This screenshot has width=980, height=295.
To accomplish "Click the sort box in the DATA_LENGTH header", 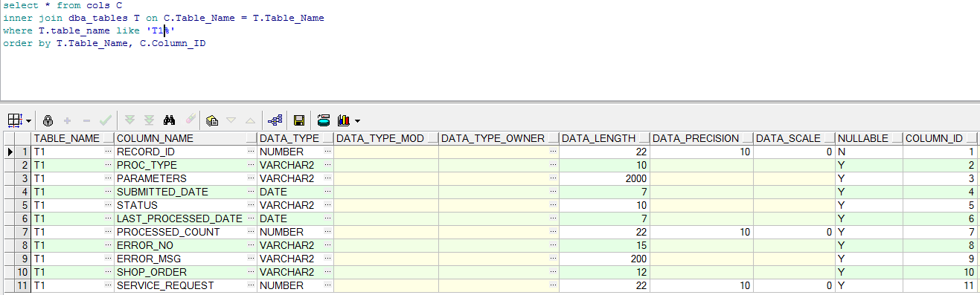I will point(644,138).
